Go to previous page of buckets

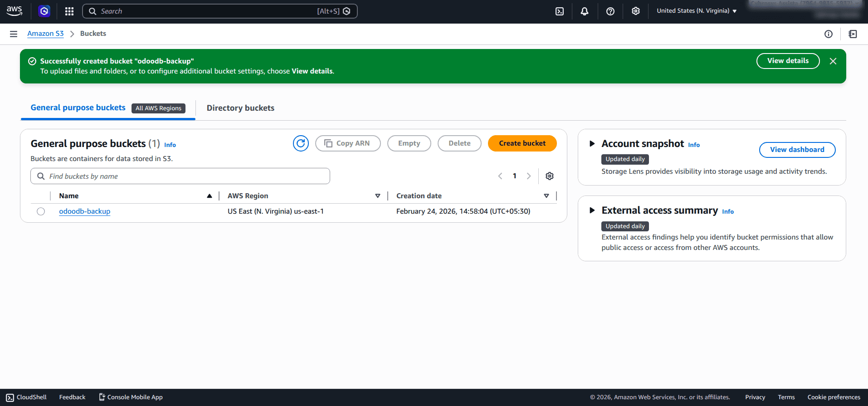(500, 176)
